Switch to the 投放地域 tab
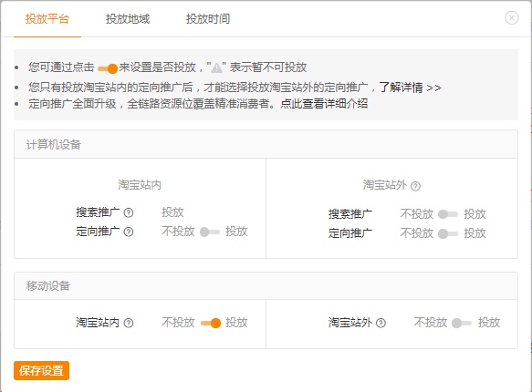 128,19
